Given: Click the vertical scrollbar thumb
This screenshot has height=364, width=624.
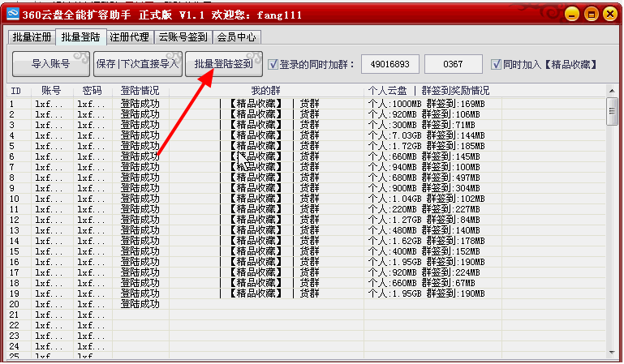Looking at the screenshot, I should pyautogui.click(x=612, y=111).
